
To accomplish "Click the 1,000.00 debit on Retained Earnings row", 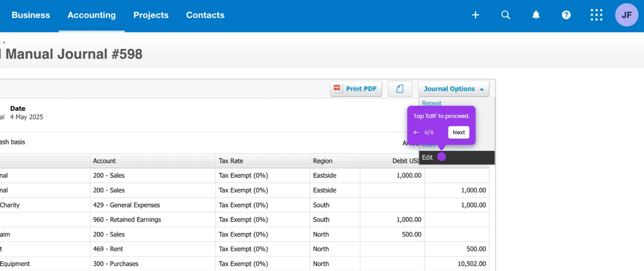I will click(409, 219).
